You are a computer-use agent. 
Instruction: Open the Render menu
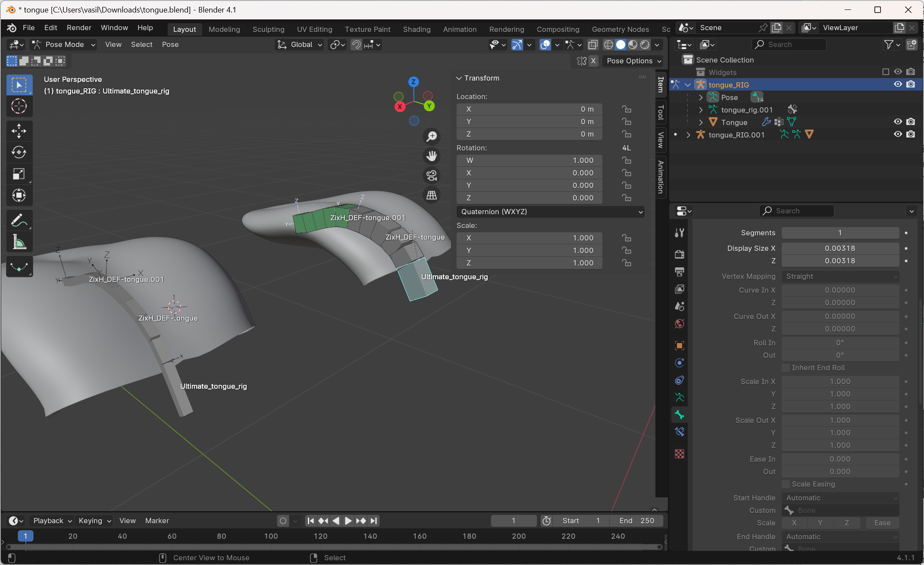(x=79, y=28)
